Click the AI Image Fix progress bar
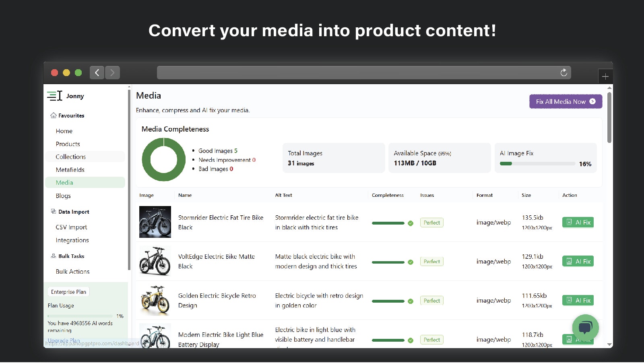This screenshot has height=363, width=644. click(537, 164)
